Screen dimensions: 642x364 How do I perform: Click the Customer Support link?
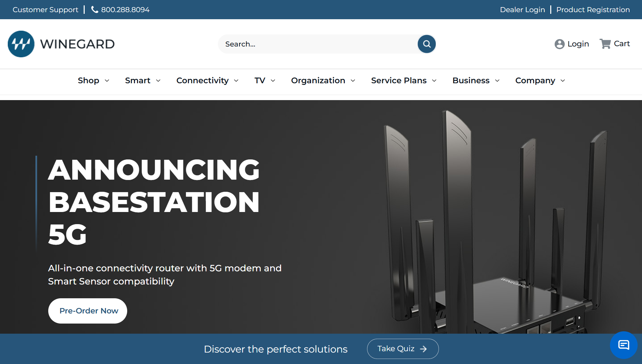(x=45, y=10)
